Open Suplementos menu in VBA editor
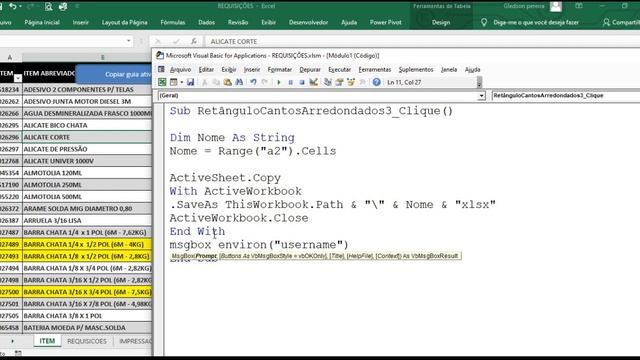 point(416,69)
